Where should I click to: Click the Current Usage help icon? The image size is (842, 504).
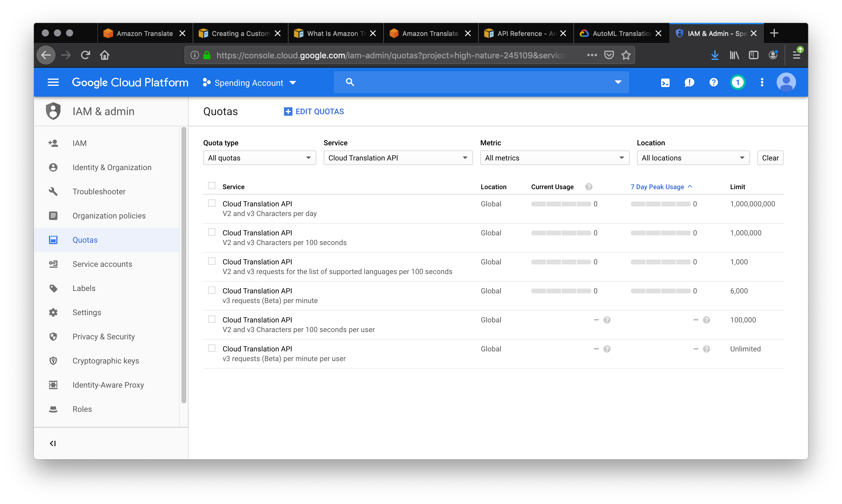pos(589,187)
